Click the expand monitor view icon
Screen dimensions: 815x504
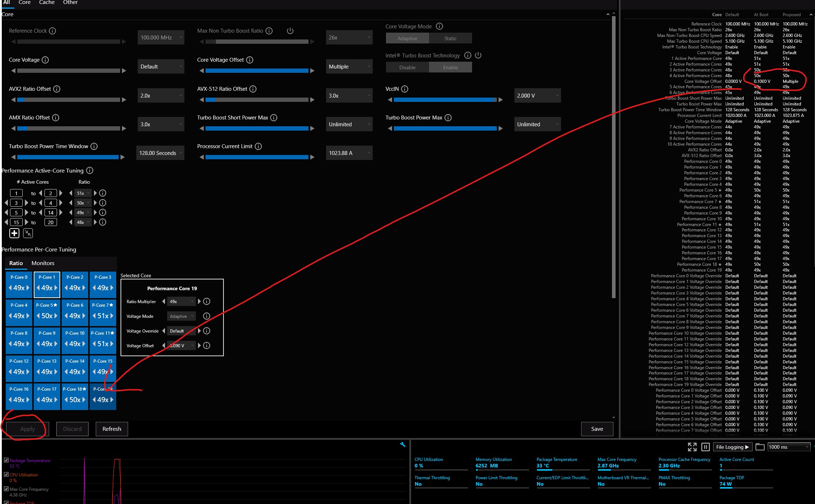click(x=692, y=447)
